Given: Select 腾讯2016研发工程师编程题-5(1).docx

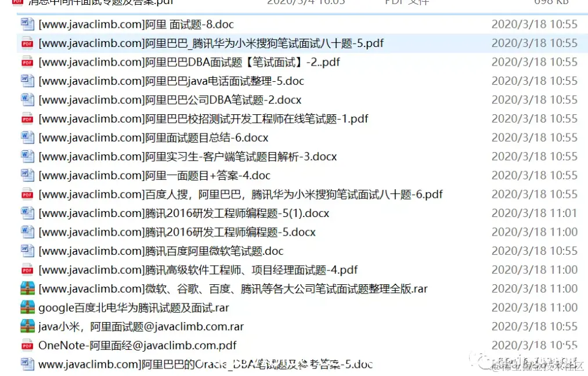Looking at the screenshot, I should click(x=184, y=214).
